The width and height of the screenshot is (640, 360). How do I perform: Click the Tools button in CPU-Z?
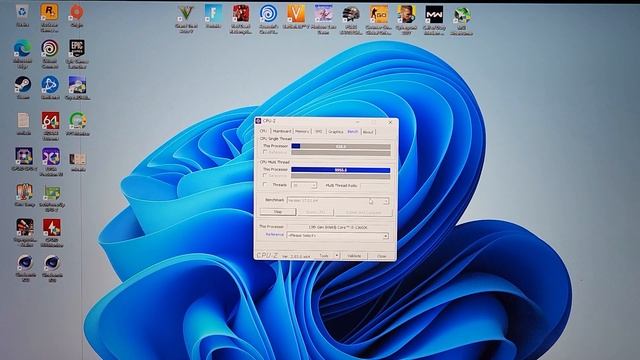[x=324, y=256]
